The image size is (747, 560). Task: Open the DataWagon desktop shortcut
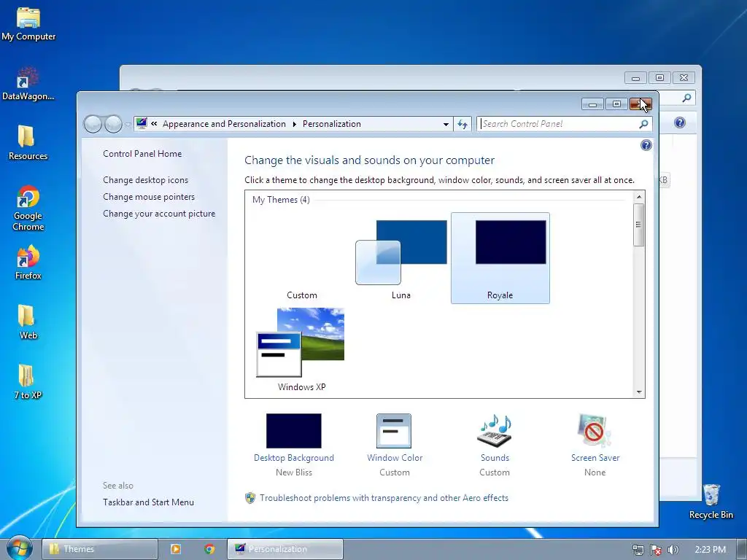tap(28, 84)
